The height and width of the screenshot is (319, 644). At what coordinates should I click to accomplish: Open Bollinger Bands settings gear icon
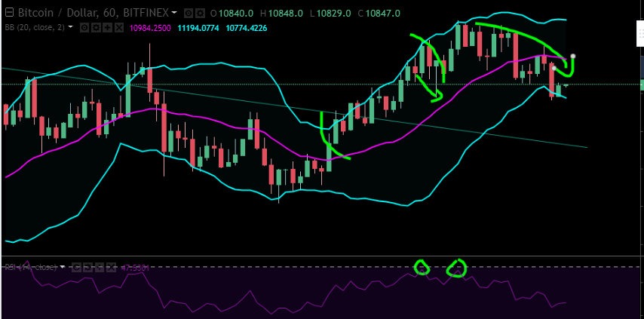[96, 28]
